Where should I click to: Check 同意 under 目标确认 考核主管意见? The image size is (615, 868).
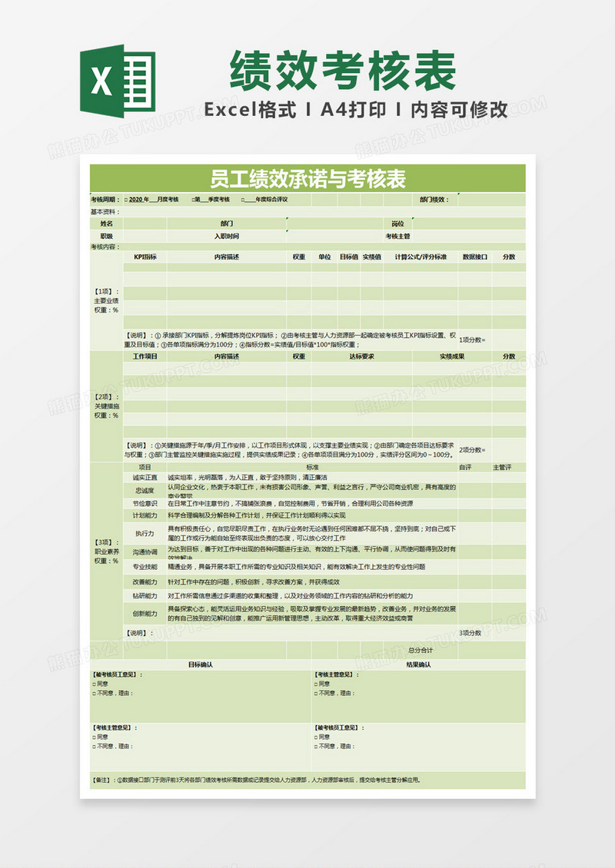[95, 737]
